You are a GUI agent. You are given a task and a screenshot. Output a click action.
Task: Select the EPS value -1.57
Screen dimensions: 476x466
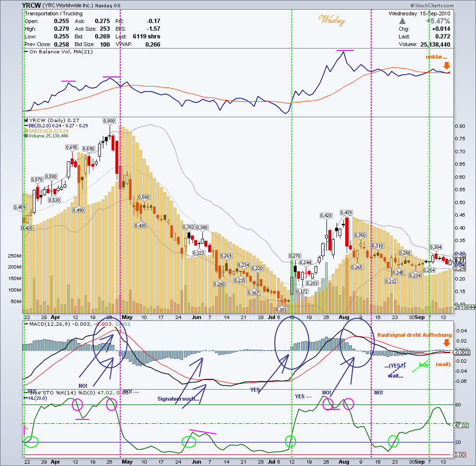click(153, 29)
